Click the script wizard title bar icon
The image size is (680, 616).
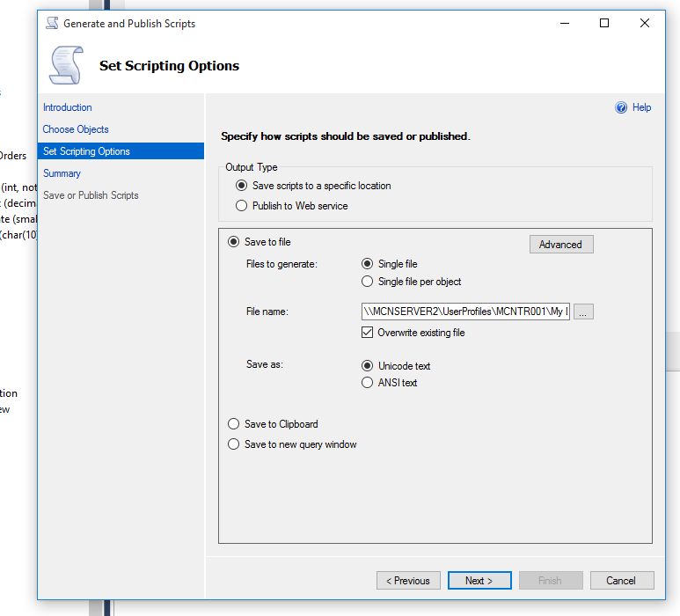point(53,24)
